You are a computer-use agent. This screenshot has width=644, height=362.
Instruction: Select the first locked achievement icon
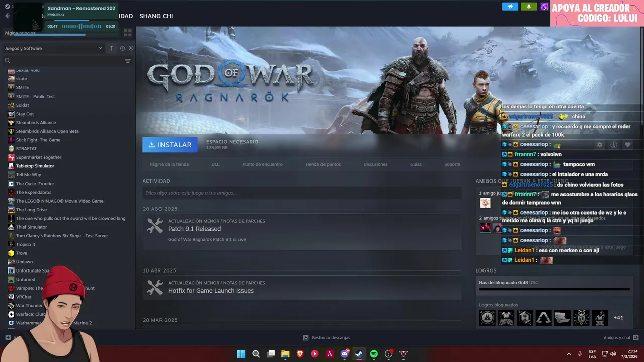pyautogui.click(x=487, y=318)
